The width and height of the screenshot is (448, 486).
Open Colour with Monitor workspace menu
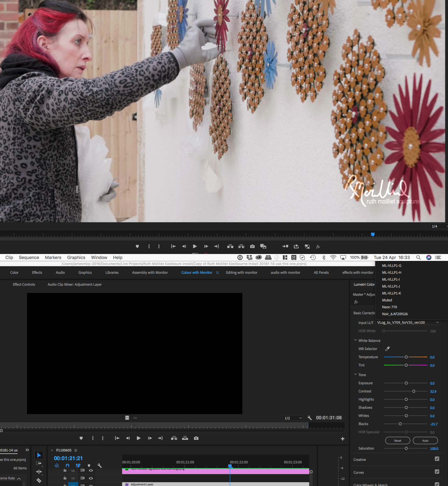point(218,273)
